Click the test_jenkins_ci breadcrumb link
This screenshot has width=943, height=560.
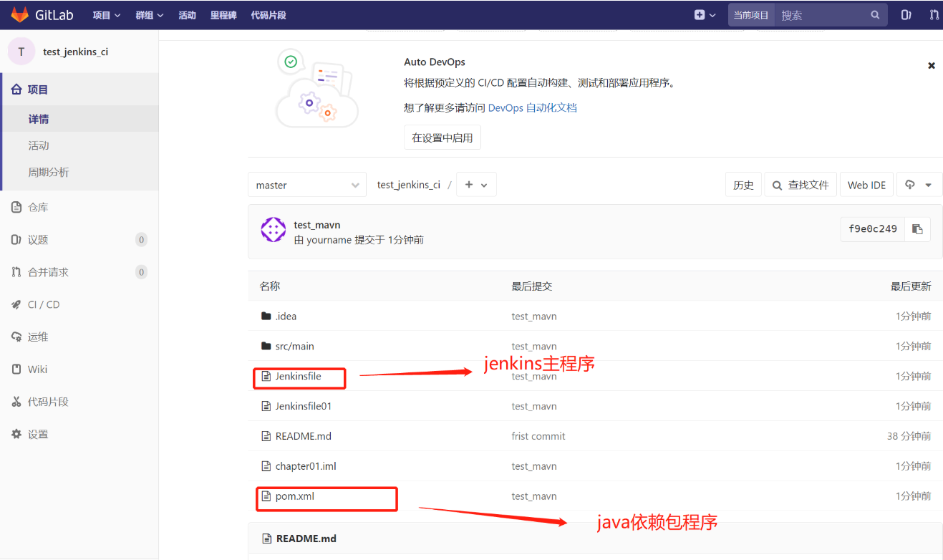[409, 185]
